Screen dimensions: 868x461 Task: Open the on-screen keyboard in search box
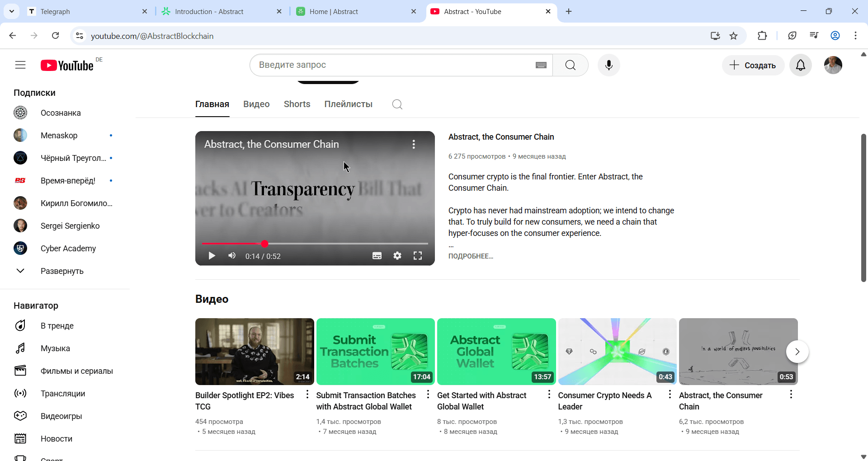click(x=541, y=65)
